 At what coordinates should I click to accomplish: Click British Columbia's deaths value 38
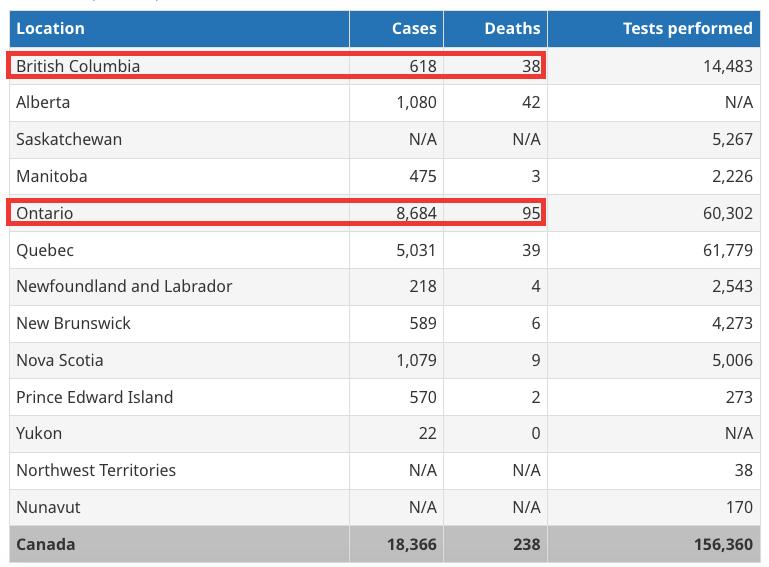[x=530, y=66]
